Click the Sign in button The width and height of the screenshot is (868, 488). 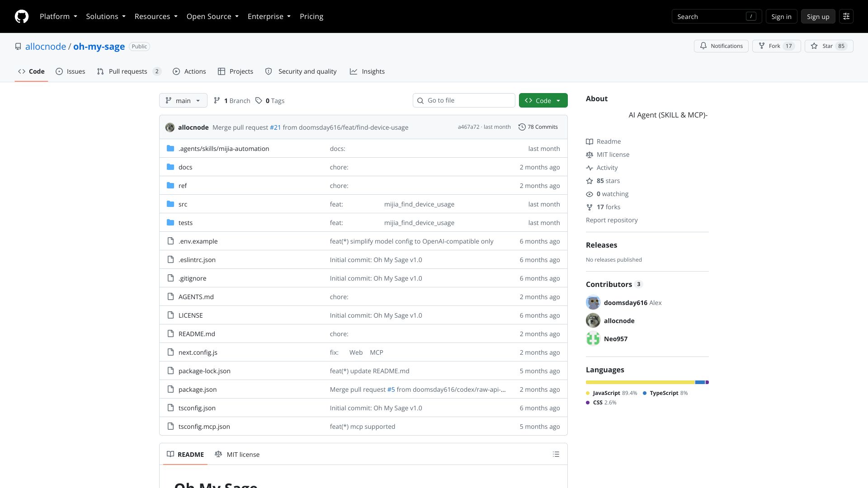[781, 17]
